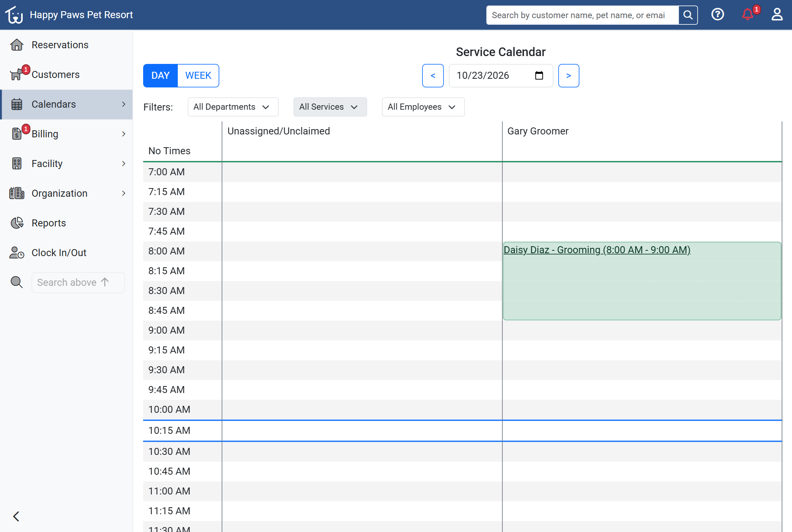
Task: Open Daisy Diaz Grooming appointment link
Action: pos(597,250)
